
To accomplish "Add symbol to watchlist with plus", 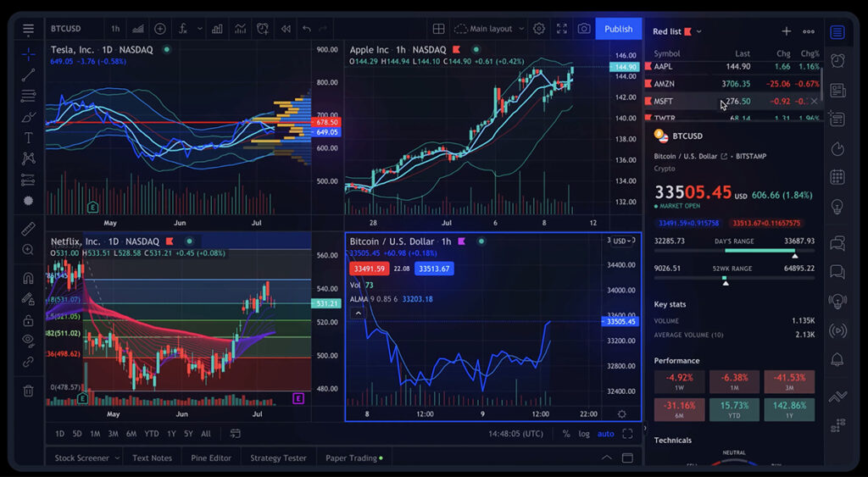I will click(786, 31).
